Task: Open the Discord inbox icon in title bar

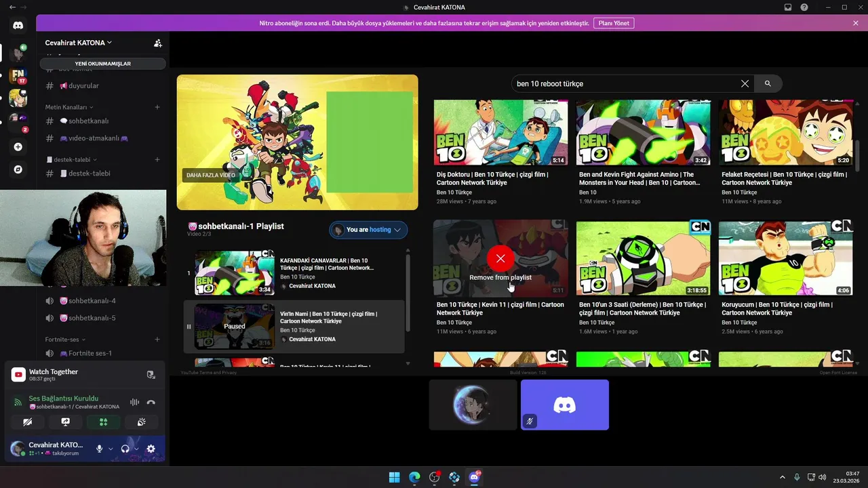Action: pyautogui.click(x=788, y=7)
